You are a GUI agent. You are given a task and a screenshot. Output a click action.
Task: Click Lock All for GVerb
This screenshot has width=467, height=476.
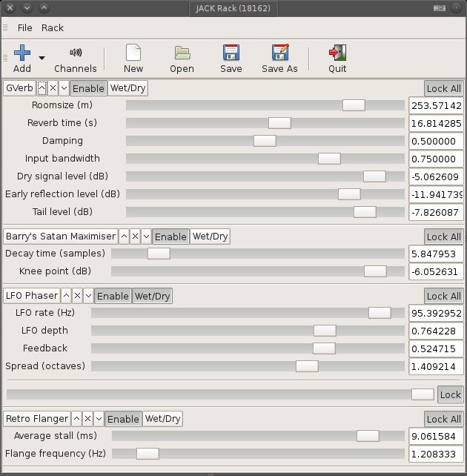(443, 88)
